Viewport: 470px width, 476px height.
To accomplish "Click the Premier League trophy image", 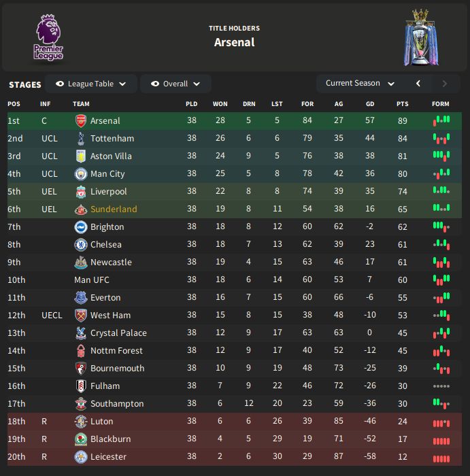I will pyautogui.click(x=421, y=37).
